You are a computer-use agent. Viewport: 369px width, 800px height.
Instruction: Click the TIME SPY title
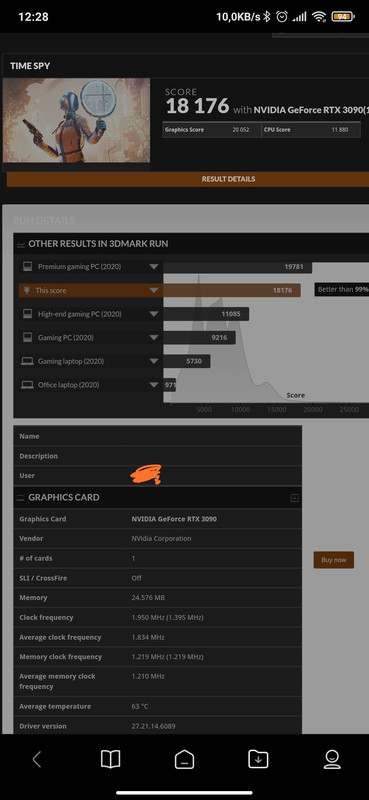30,66
